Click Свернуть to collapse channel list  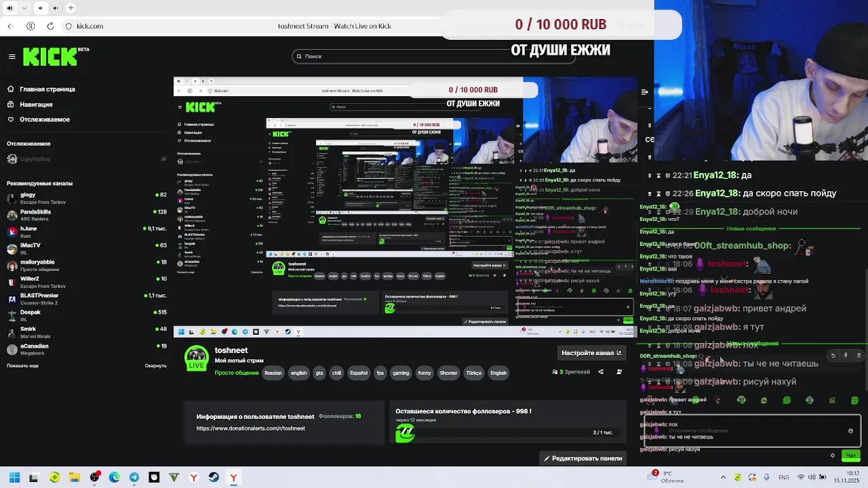(x=155, y=365)
